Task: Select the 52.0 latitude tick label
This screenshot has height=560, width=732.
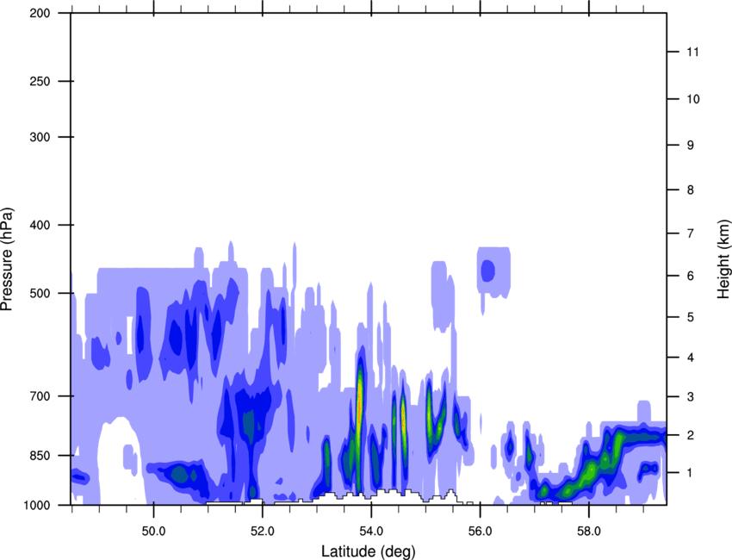Action: tap(262, 527)
